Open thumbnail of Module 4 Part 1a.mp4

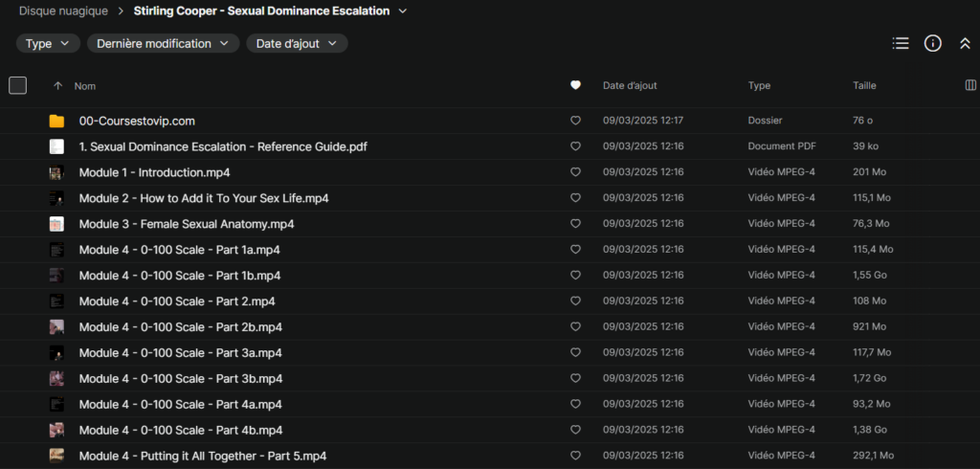point(56,250)
